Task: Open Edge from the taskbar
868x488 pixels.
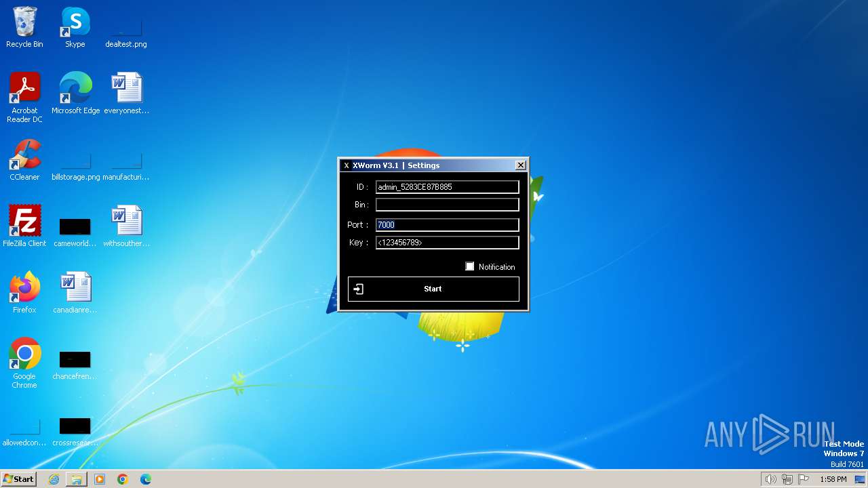Action: pyautogui.click(x=146, y=479)
